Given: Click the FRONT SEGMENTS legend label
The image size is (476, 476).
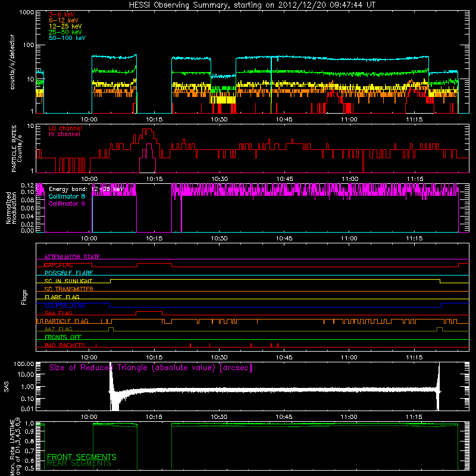Looking at the screenshot, I should (x=82, y=457).
